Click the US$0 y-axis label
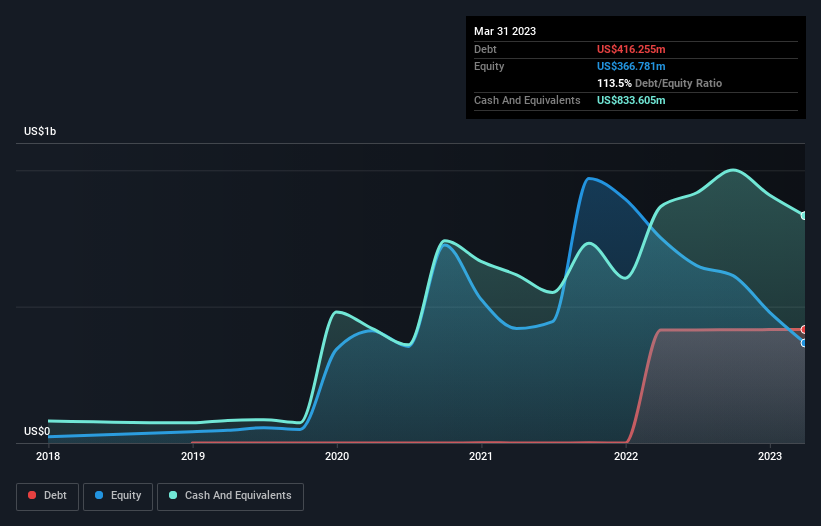 click(37, 431)
